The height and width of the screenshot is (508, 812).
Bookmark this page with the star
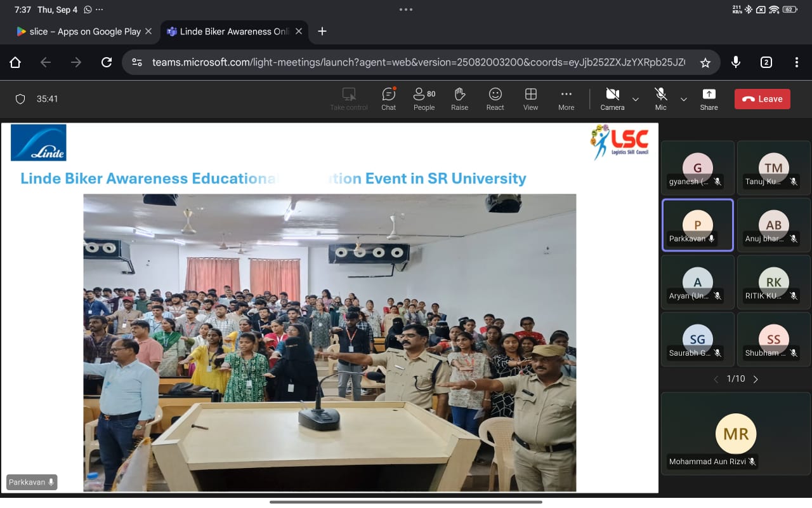pyautogui.click(x=705, y=62)
